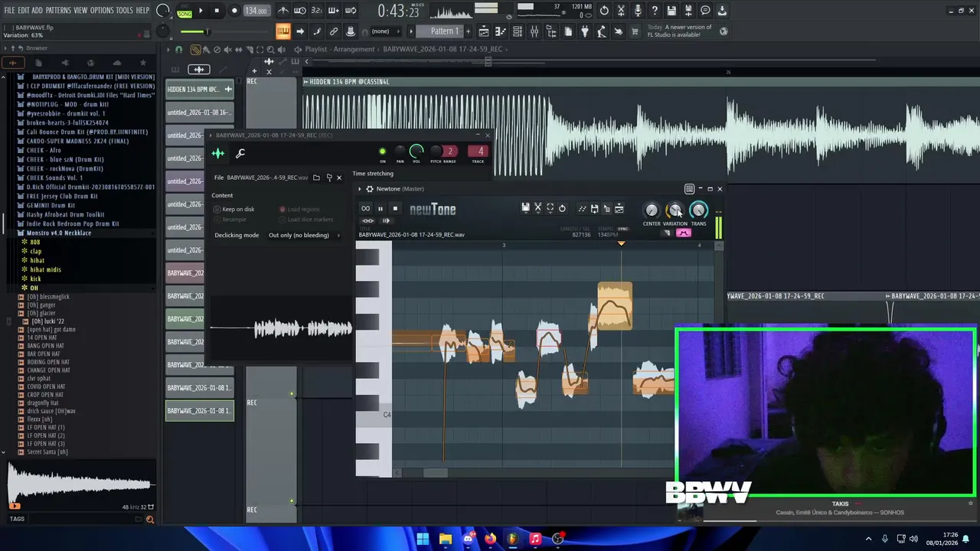
Task: Expand the Newtone window menu arrow
Action: point(360,189)
